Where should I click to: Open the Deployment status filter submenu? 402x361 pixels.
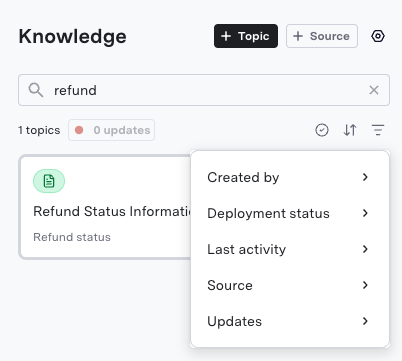click(289, 213)
